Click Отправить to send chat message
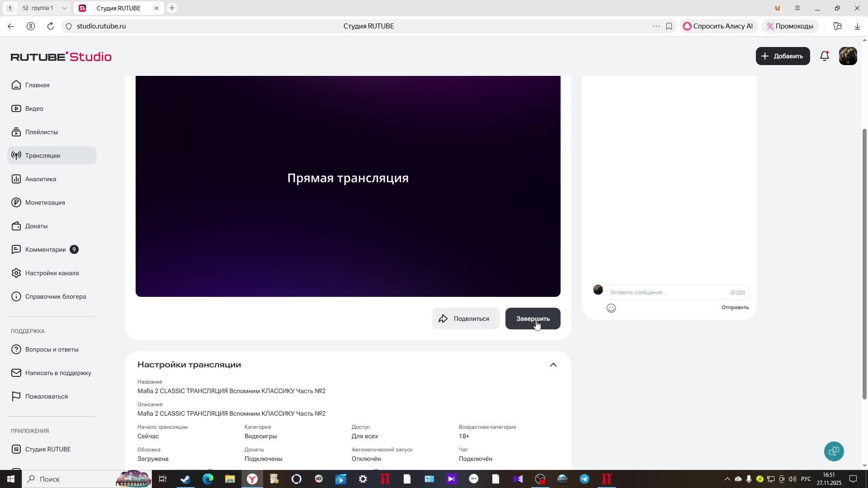 pyautogui.click(x=735, y=307)
